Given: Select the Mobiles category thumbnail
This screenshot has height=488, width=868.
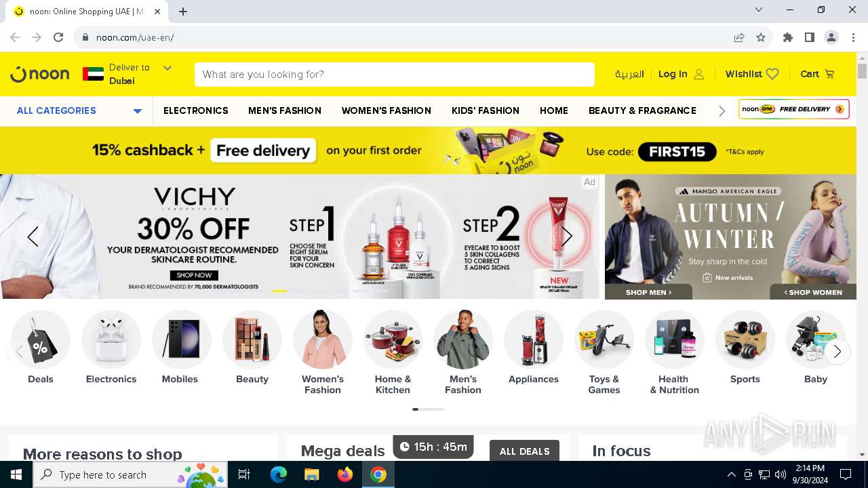Looking at the screenshot, I should (x=180, y=340).
